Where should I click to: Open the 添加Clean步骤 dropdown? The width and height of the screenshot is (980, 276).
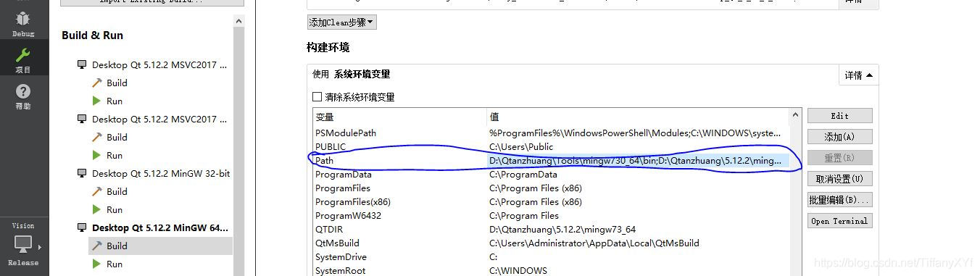point(341,22)
